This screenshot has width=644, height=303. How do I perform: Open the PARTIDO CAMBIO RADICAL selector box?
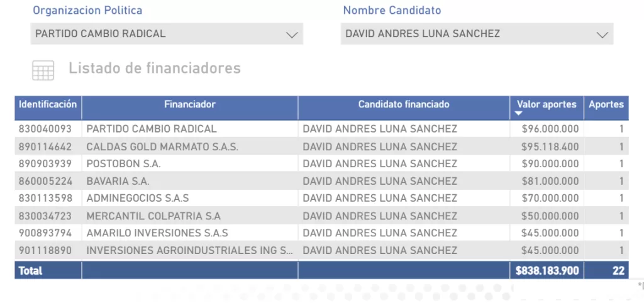click(x=167, y=34)
